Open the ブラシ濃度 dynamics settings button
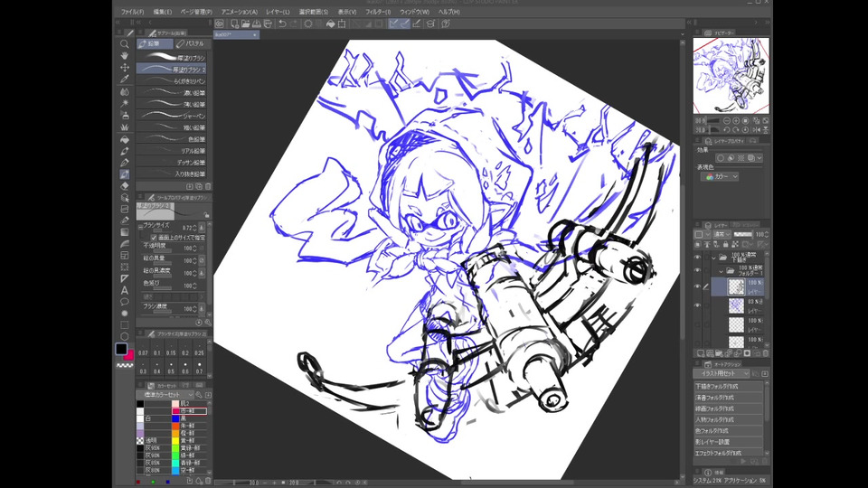This screenshot has width=868, height=488. point(202,309)
